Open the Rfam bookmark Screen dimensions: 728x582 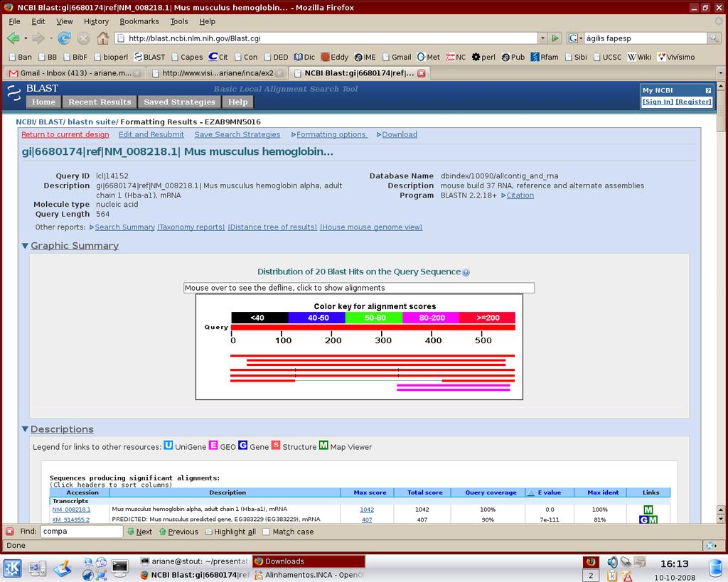(x=545, y=57)
